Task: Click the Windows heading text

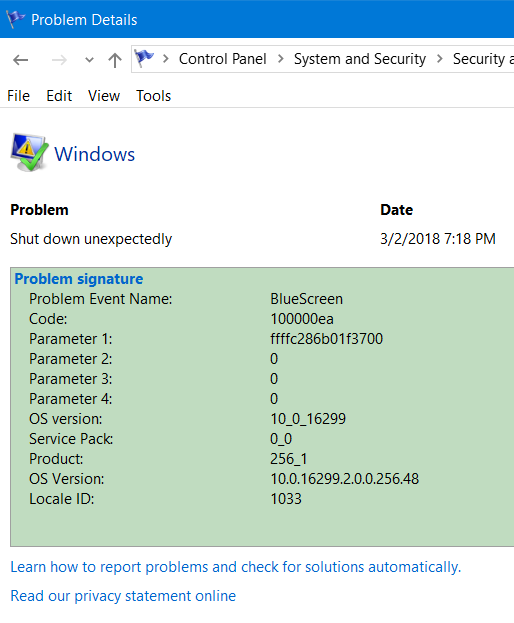Action: click(95, 154)
